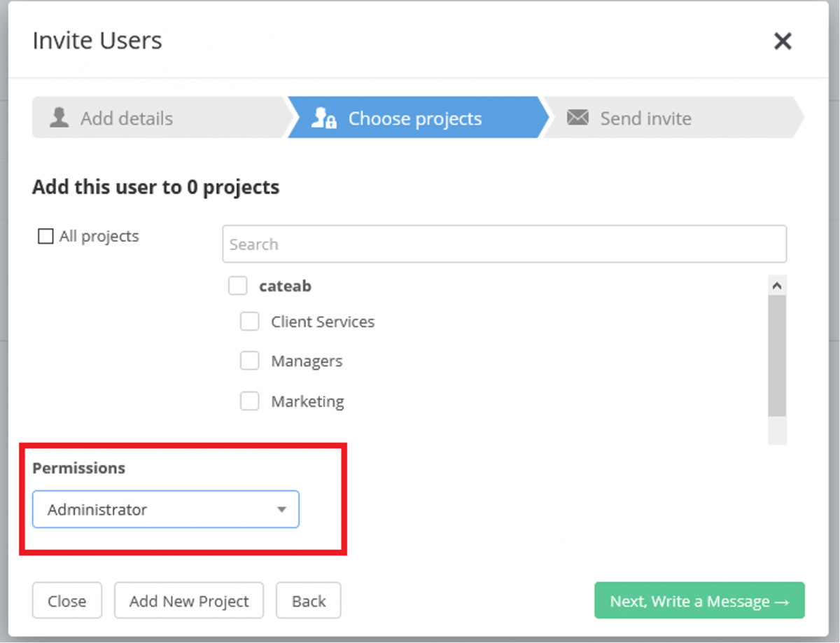Screen dimensions: 840x643
Task: Tick the Managers checkbox
Action: coord(250,360)
